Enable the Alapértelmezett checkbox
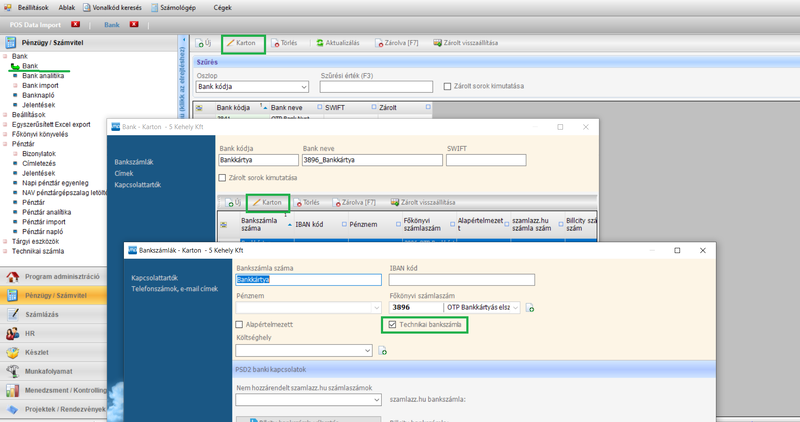This screenshot has width=800, height=422. coord(240,325)
